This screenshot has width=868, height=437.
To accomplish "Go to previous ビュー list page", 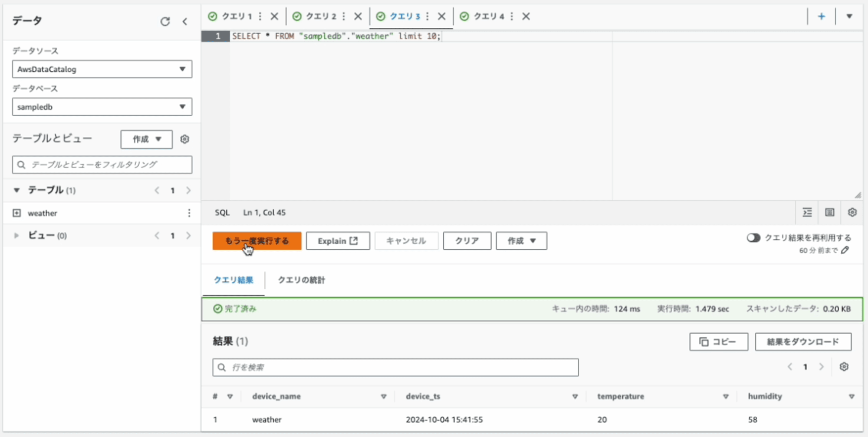I will 157,236.
